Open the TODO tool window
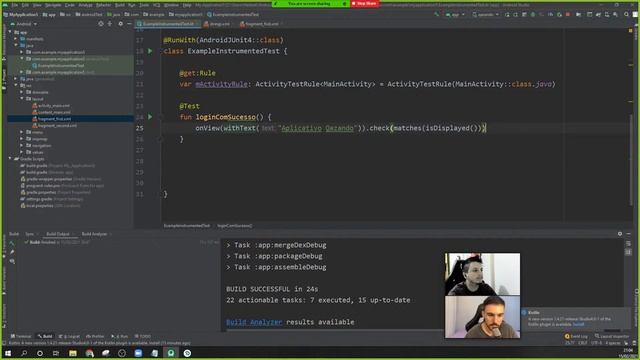The image size is (640, 360). point(143,336)
